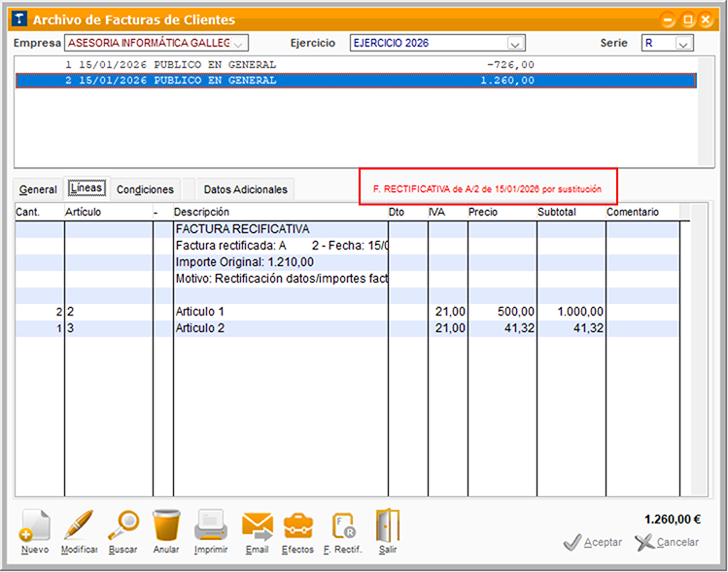This screenshot has width=728, height=572.
Task: Select the 'Motivo: Rectificación' line
Action: click(x=281, y=279)
